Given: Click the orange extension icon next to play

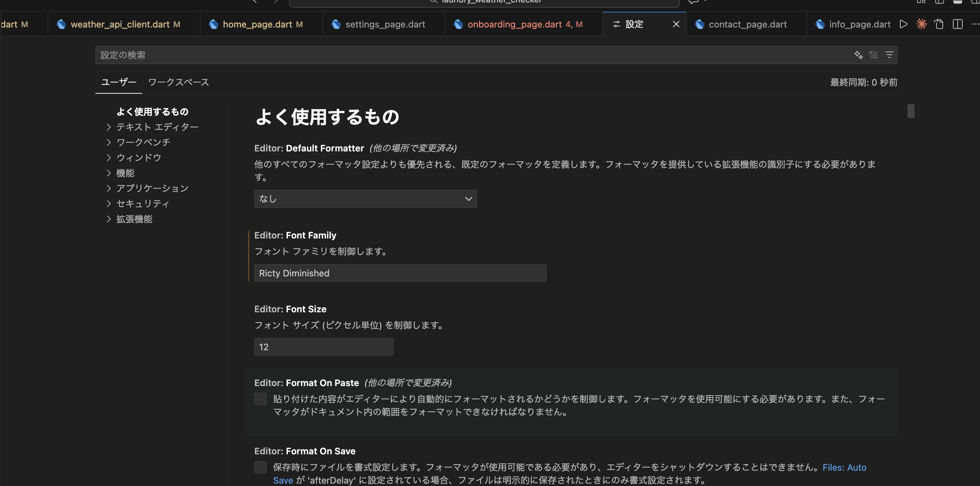Looking at the screenshot, I should tap(922, 24).
